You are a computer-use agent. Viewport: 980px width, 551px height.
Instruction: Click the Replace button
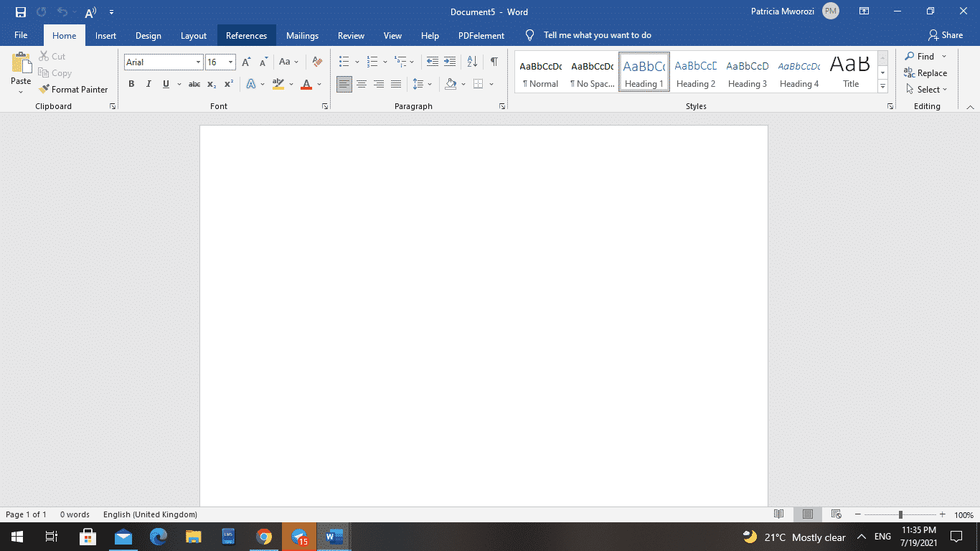925,72
